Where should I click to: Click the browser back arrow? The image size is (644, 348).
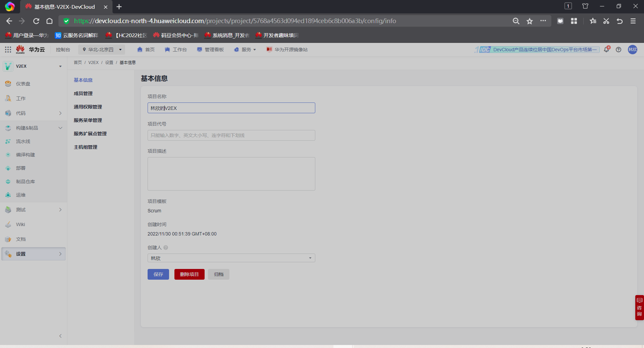pos(9,21)
